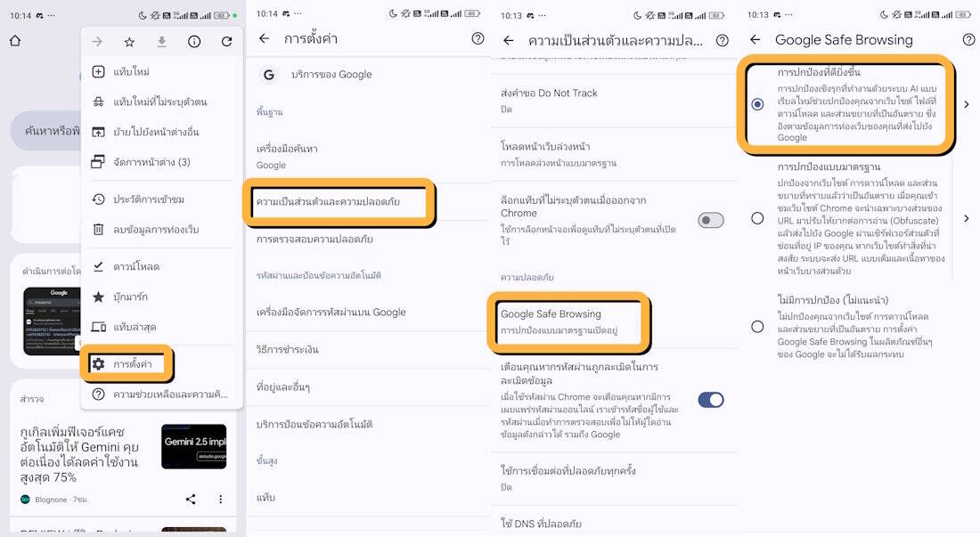
Task: Open help icon on การตั้งค่า screen
Action: tap(478, 38)
